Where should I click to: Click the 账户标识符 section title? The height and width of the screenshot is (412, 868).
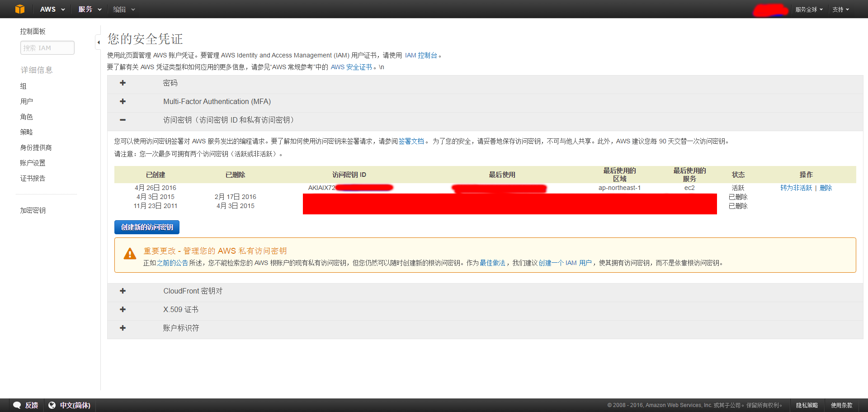(x=181, y=328)
